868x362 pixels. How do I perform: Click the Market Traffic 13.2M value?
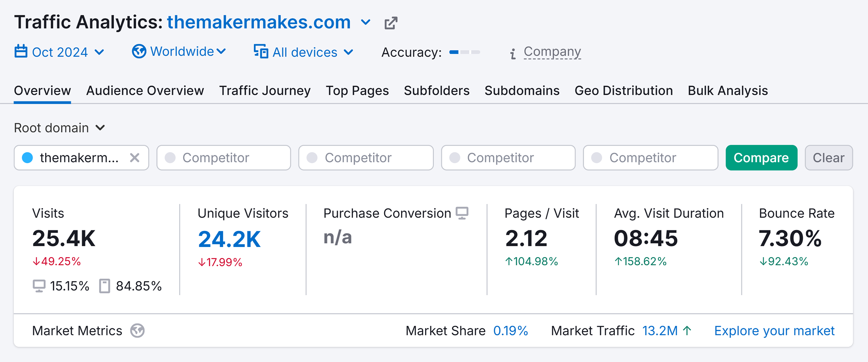point(660,331)
